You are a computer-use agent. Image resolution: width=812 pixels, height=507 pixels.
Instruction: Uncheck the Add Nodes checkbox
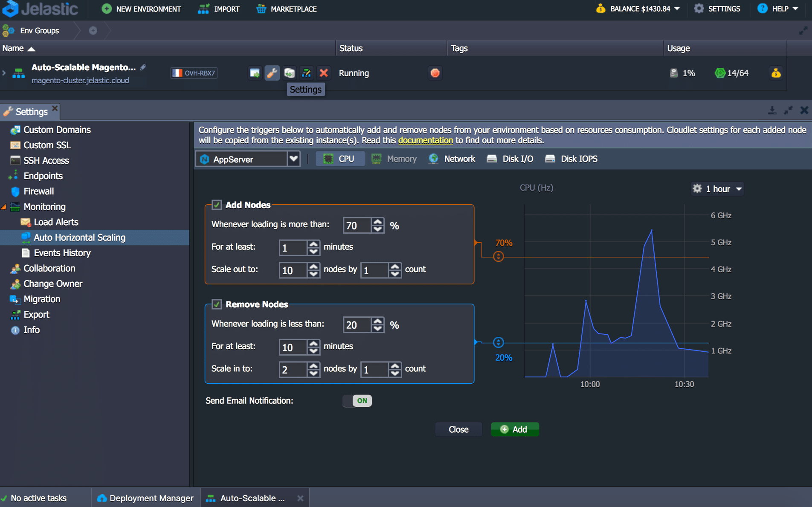[x=217, y=205]
